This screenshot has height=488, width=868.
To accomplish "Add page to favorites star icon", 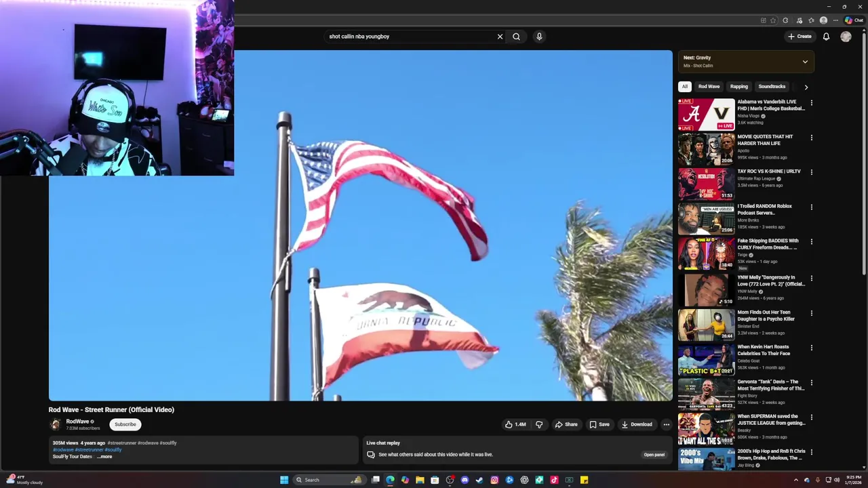I will tap(773, 20).
